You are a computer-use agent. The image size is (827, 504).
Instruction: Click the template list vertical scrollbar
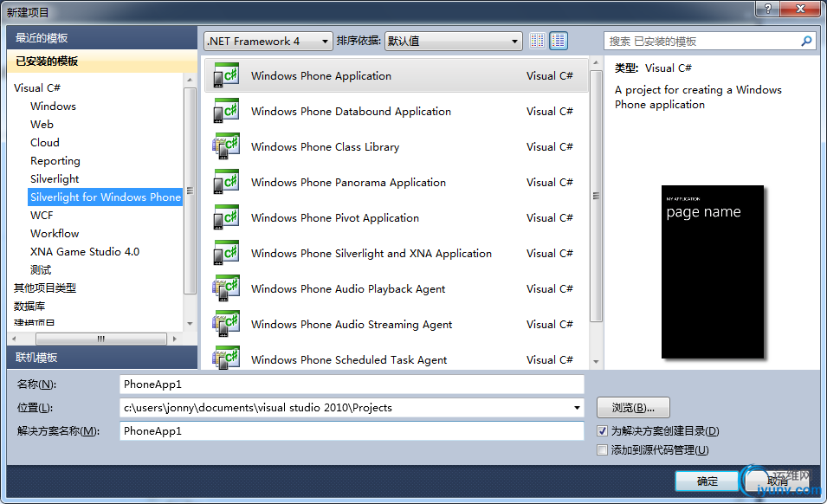pyautogui.click(x=596, y=196)
